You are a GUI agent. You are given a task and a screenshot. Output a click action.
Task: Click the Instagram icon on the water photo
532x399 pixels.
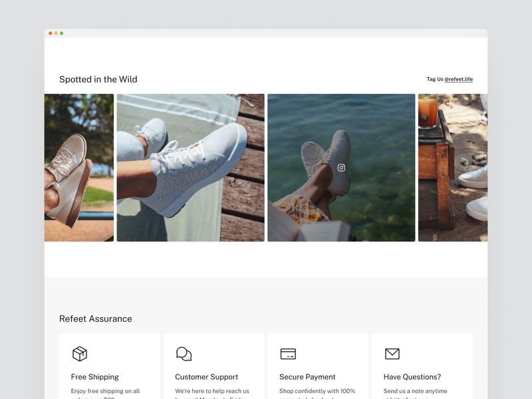tap(341, 168)
